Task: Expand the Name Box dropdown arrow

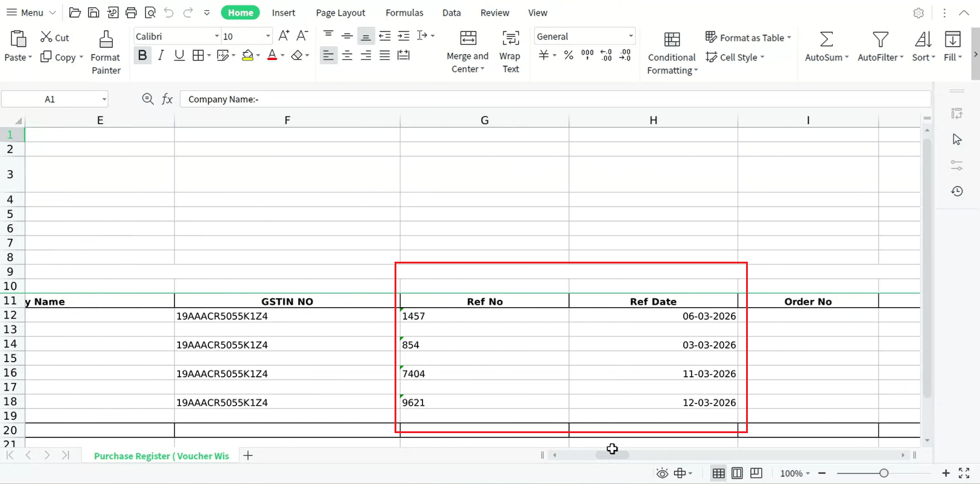Action: click(104, 99)
